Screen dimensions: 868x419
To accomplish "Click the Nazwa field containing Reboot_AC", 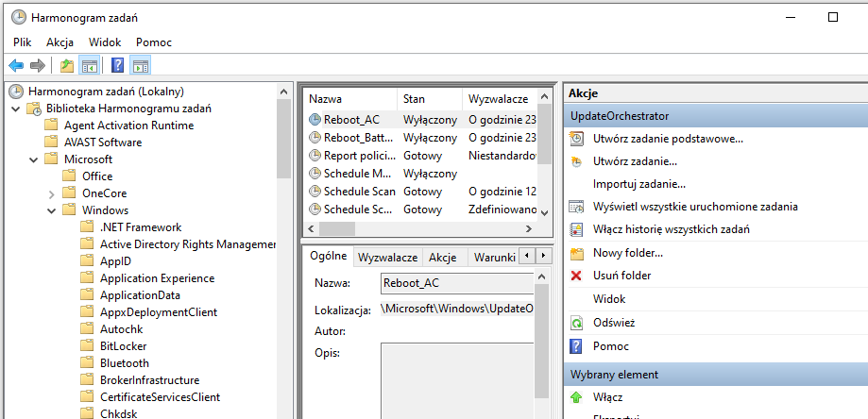I will (x=457, y=283).
